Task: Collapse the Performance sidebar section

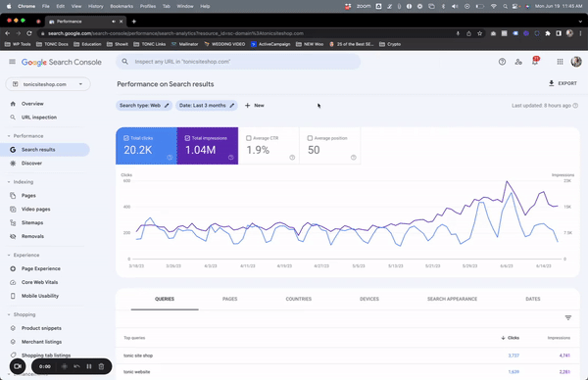Action: pyautogui.click(x=9, y=136)
